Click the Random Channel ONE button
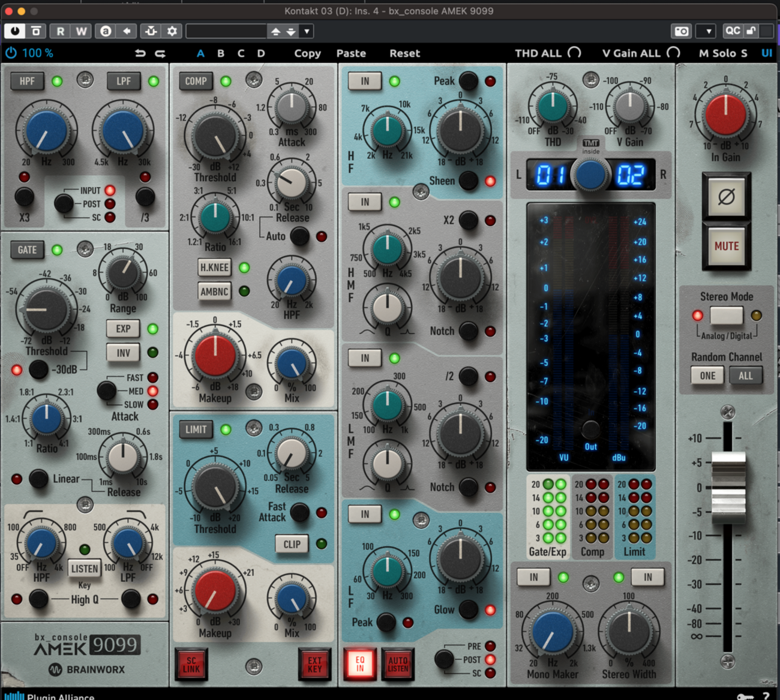The image size is (780, 700). (x=707, y=376)
